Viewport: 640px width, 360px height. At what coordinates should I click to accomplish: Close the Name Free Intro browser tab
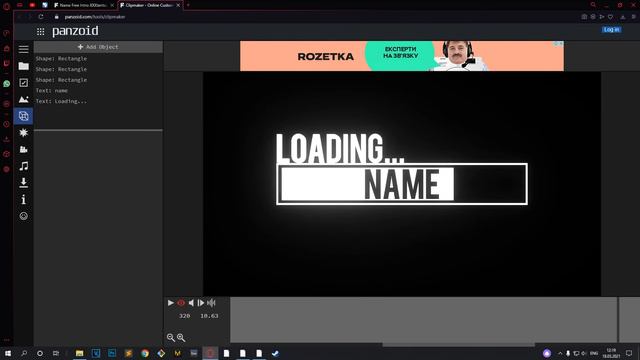coord(112,5)
